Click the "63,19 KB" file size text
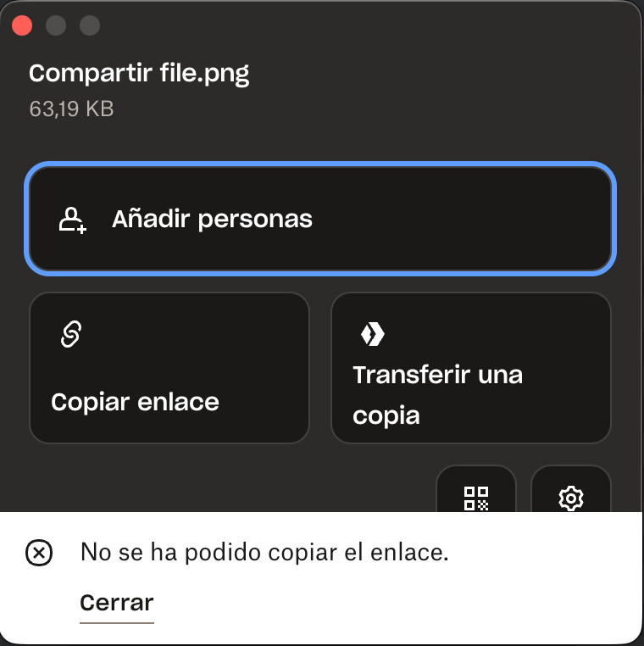 71,109
